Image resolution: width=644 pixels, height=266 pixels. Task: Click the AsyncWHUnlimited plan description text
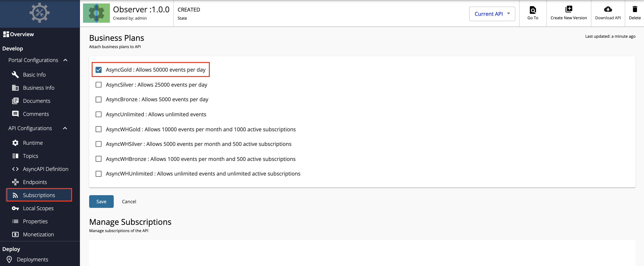click(203, 174)
